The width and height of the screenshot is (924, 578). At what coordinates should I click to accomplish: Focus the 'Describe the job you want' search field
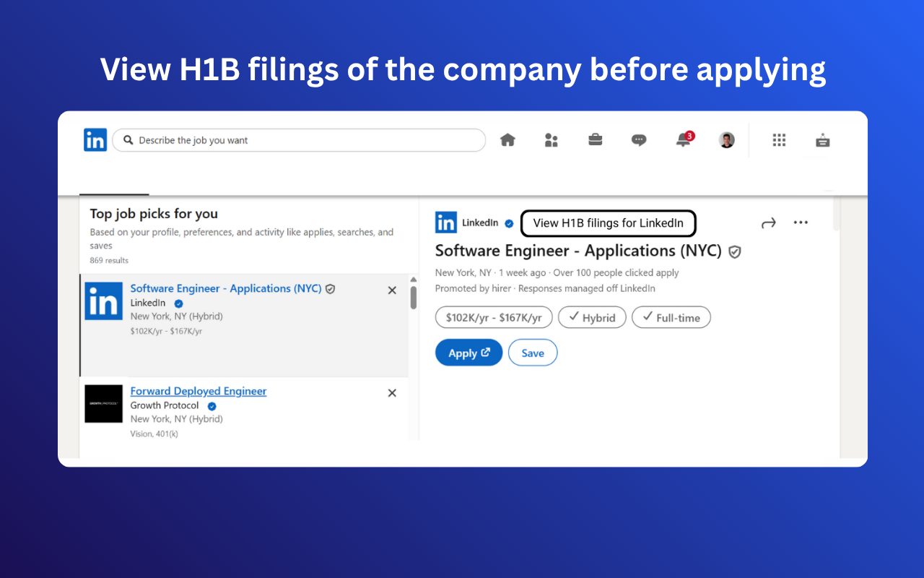299,140
